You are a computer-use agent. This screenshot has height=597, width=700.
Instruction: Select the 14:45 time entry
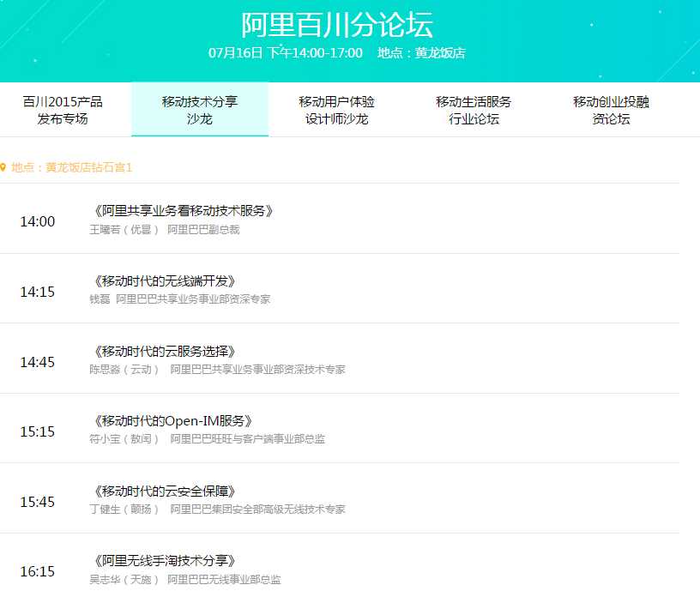coord(38,362)
